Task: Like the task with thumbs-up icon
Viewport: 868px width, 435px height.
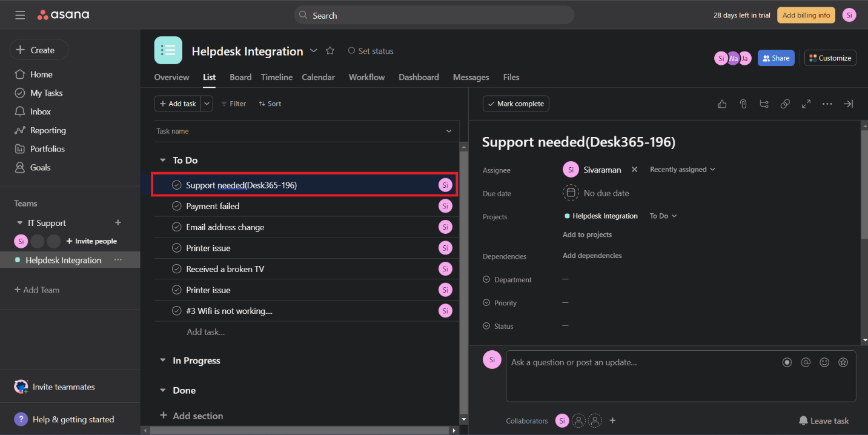Action: coord(722,104)
